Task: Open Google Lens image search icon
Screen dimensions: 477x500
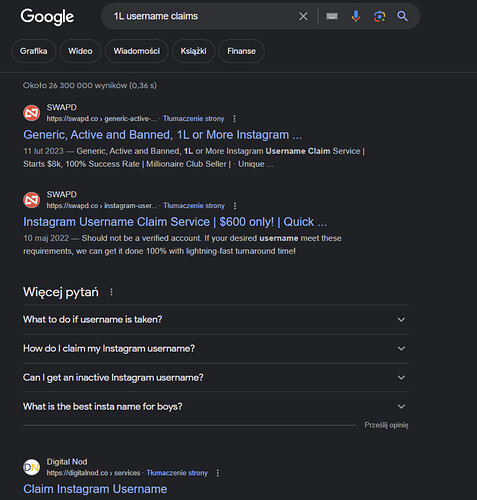Action: point(379,16)
